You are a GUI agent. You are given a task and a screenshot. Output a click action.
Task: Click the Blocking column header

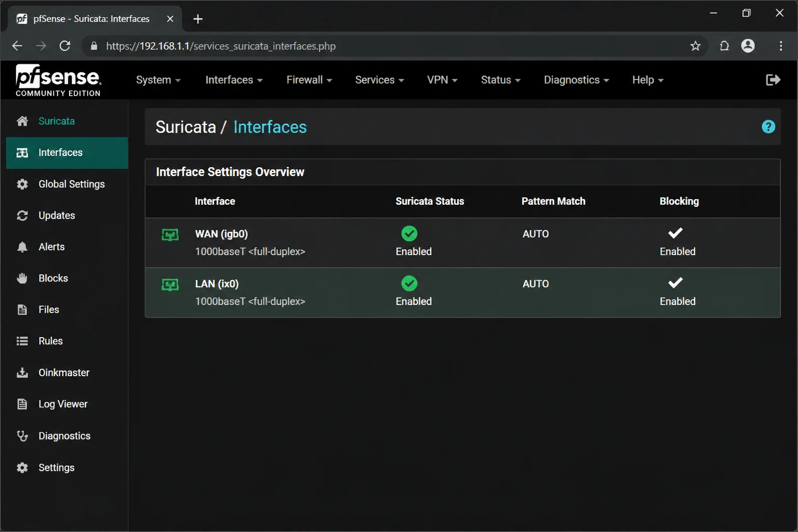coord(679,201)
